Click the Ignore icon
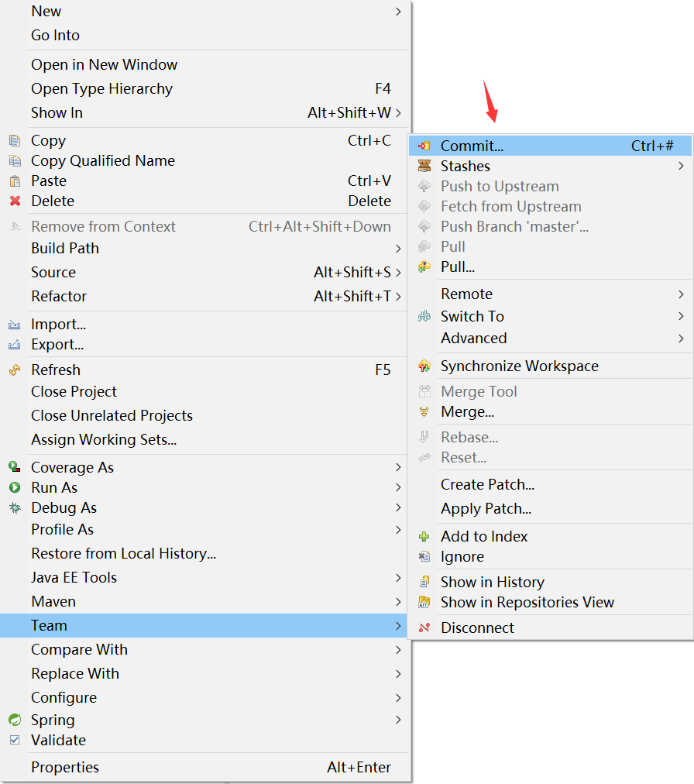Image resolution: width=694 pixels, height=784 pixels. tap(424, 556)
